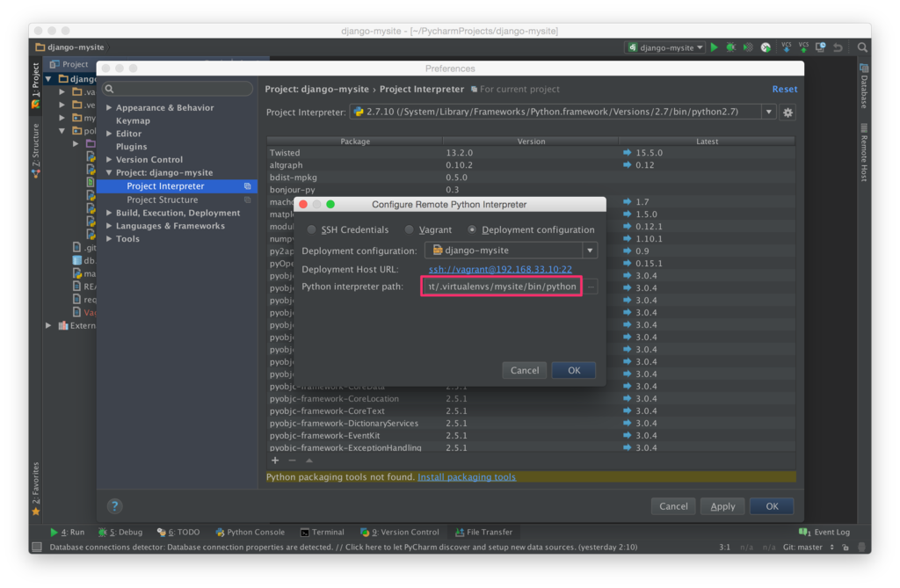Click database connections detector status message
The image size is (900, 588).
(x=344, y=548)
